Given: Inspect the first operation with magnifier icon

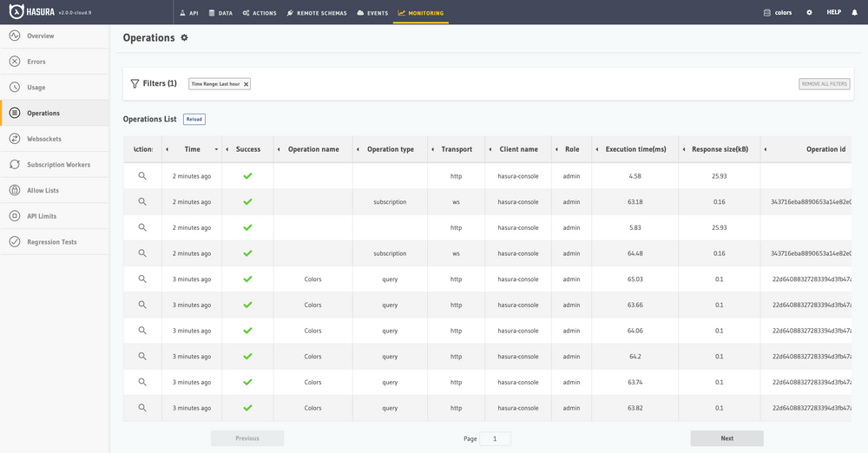Looking at the screenshot, I should pyautogui.click(x=142, y=176).
